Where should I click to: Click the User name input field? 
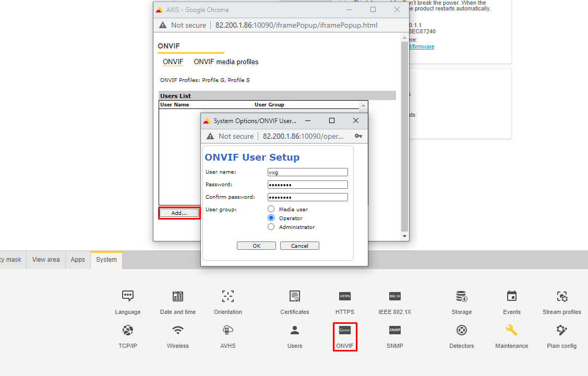pos(307,172)
